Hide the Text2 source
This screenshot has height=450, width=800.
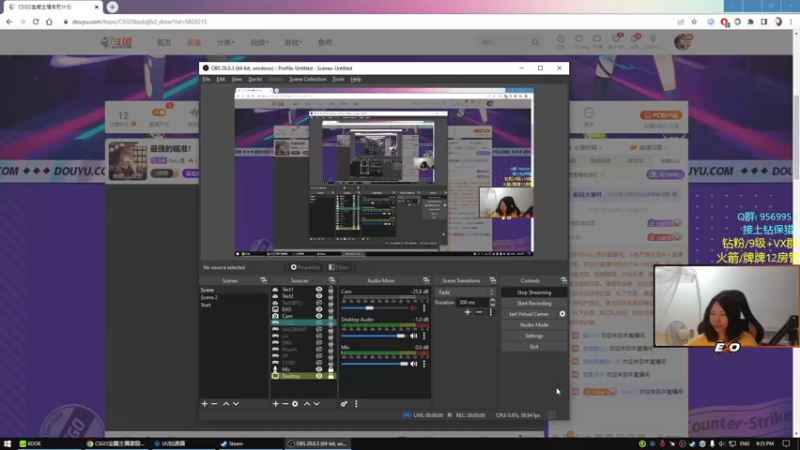(x=319, y=296)
